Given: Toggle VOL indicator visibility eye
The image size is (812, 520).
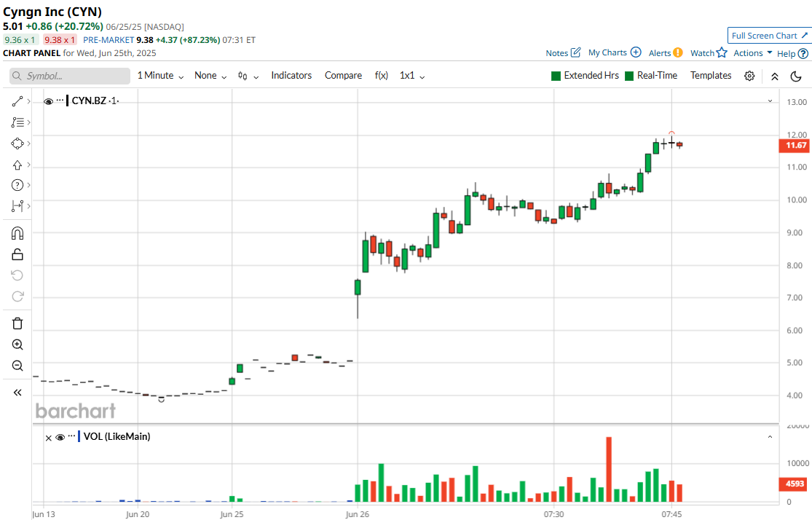Looking at the screenshot, I should pos(60,437).
